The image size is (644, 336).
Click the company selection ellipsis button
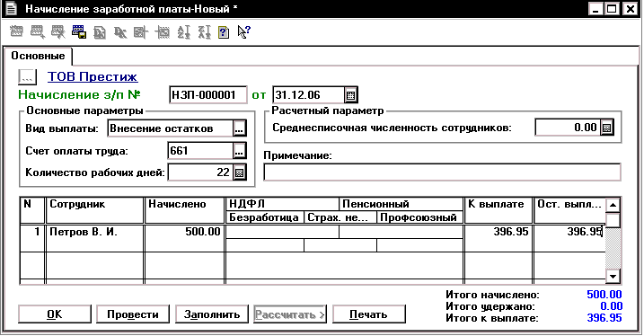[x=28, y=77]
